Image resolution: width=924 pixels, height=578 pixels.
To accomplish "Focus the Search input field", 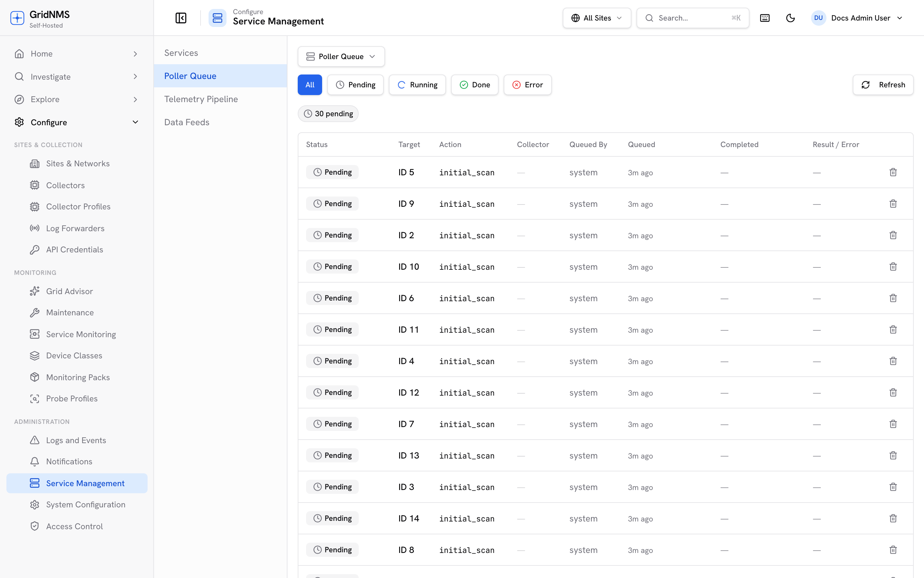I will 693,18.
